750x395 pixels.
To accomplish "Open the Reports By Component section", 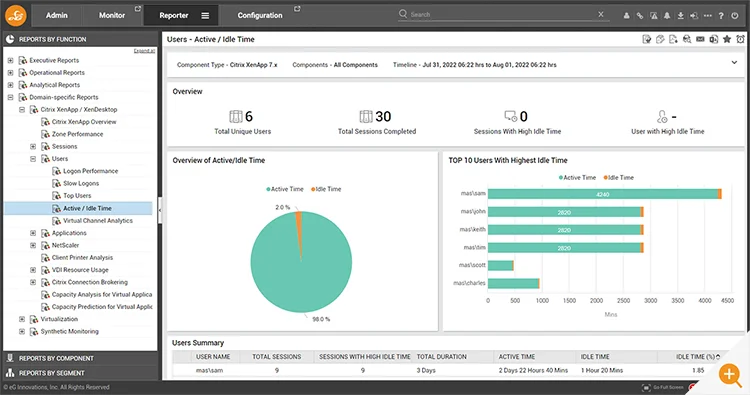I will click(x=80, y=358).
